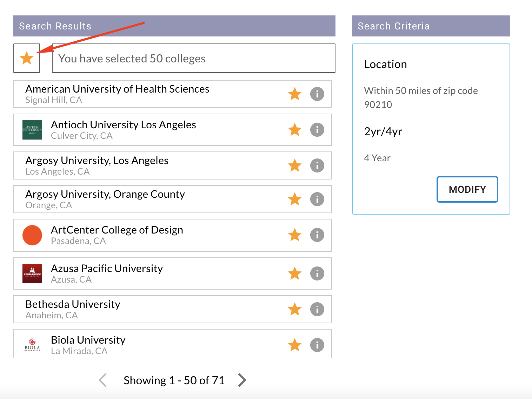Click 'Anaheim, CA' location text
The height and width of the screenshot is (399, 532).
pyautogui.click(x=52, y=316)
